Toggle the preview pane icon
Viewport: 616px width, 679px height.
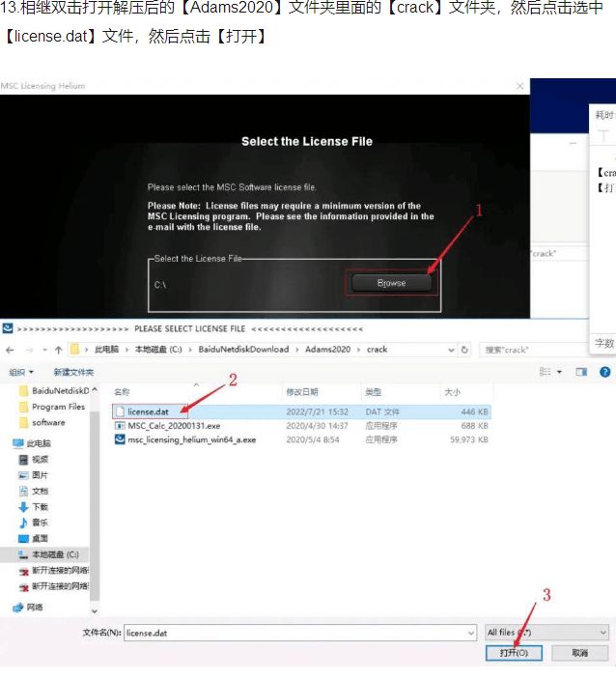pyautogui.click(x=581, y=372)
